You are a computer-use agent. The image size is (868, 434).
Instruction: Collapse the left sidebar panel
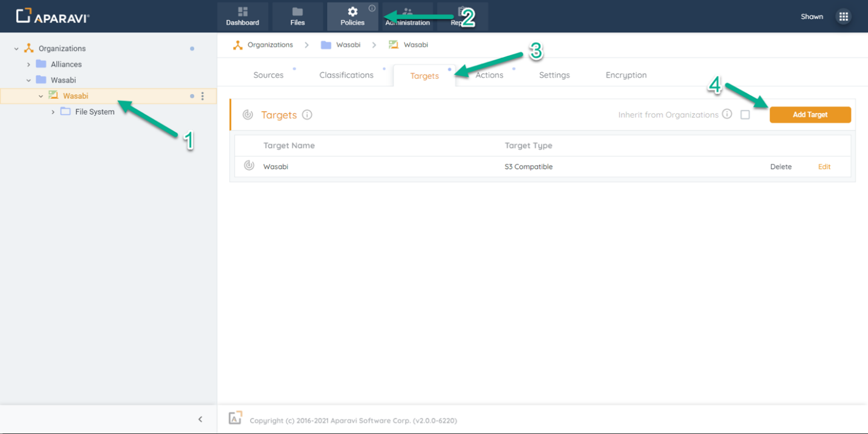[200, 419]
